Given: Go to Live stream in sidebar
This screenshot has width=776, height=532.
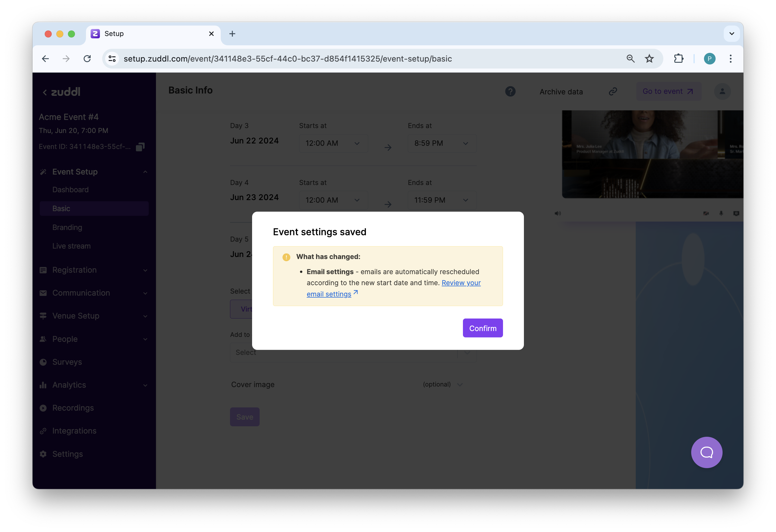Looking at the screenshot, I should pyautogui.click(x=71, y=246).
